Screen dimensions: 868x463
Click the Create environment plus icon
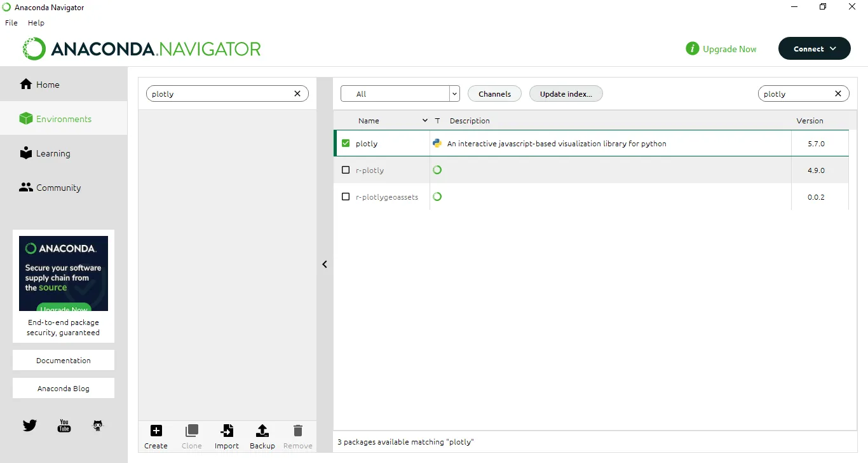(156, 431)
